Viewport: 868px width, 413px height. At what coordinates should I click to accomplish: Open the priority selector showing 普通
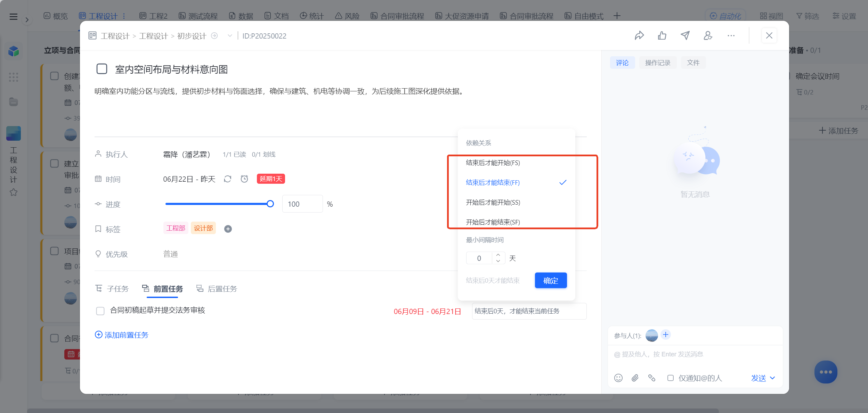(171, 254)
